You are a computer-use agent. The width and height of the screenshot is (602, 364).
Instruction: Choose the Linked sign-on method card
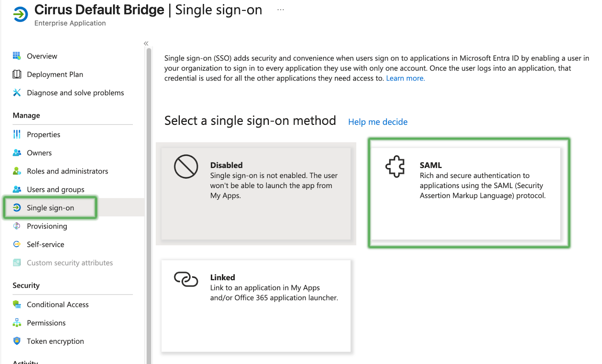tap(256, 306)
